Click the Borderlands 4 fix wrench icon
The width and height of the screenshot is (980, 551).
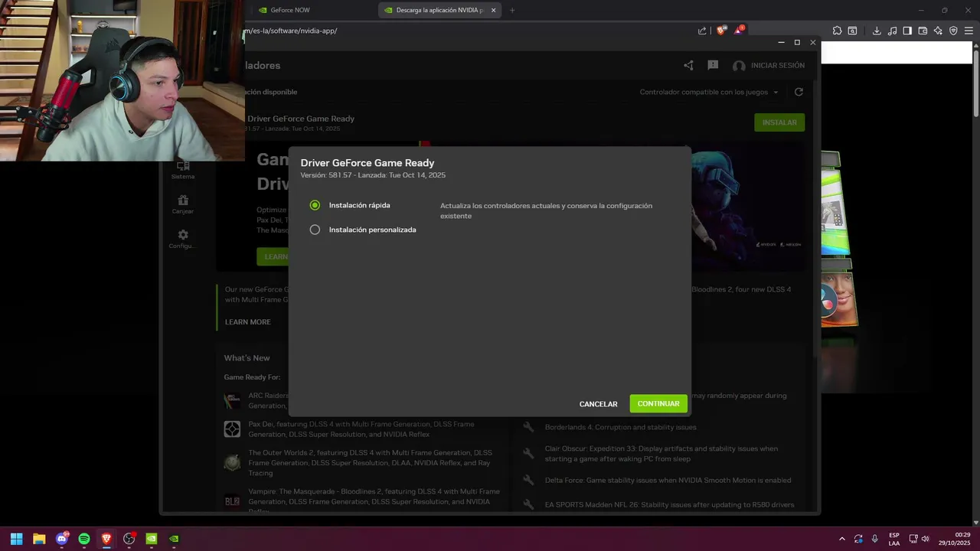pyautogui.click(x=528, y=427)
